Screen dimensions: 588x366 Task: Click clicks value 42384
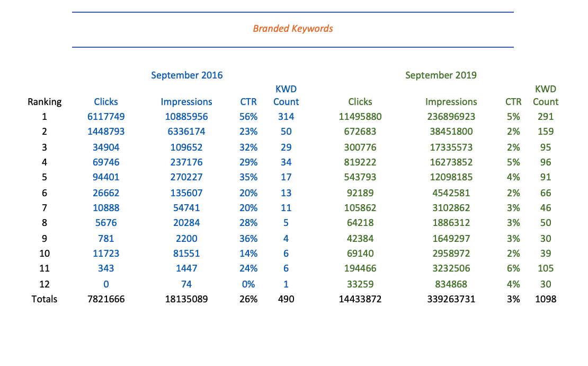pos(360,239)
